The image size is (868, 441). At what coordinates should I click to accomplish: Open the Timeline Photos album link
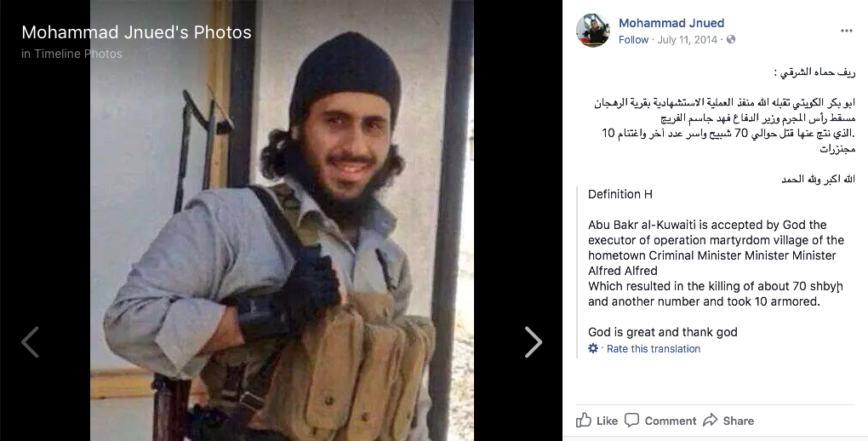[x=78, y=54]
